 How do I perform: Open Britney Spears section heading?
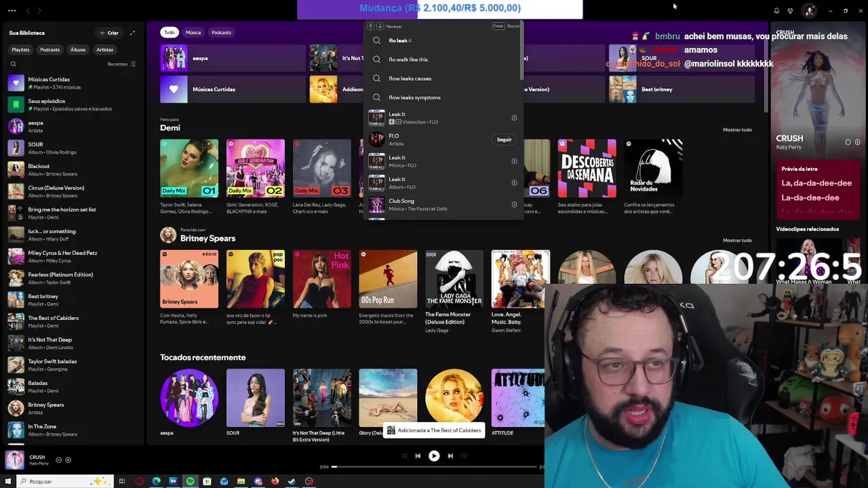click(x=208, y=239)
